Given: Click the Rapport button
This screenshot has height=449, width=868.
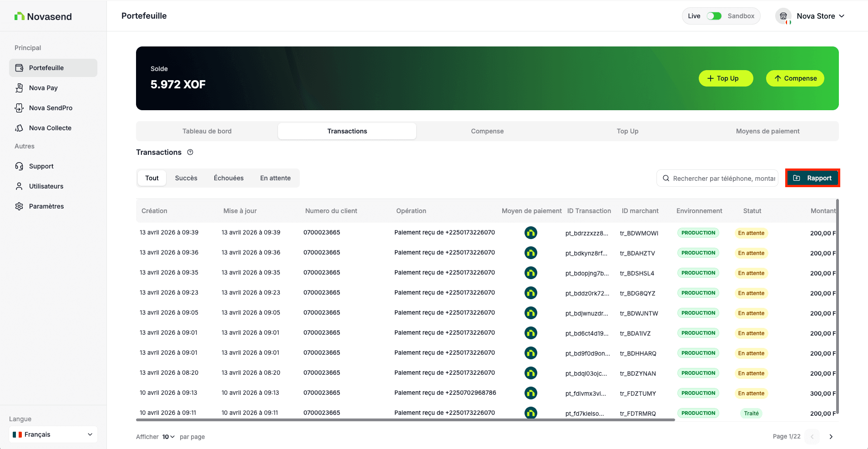Looking at the screenshot, I should click(812, 178).
